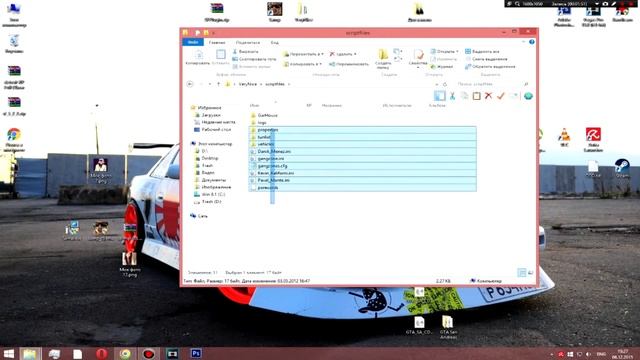This screenshot has height=360, width=640.
Task: Click the Classic Shell paste clipboard icon
Action: (x=476, y=96)
